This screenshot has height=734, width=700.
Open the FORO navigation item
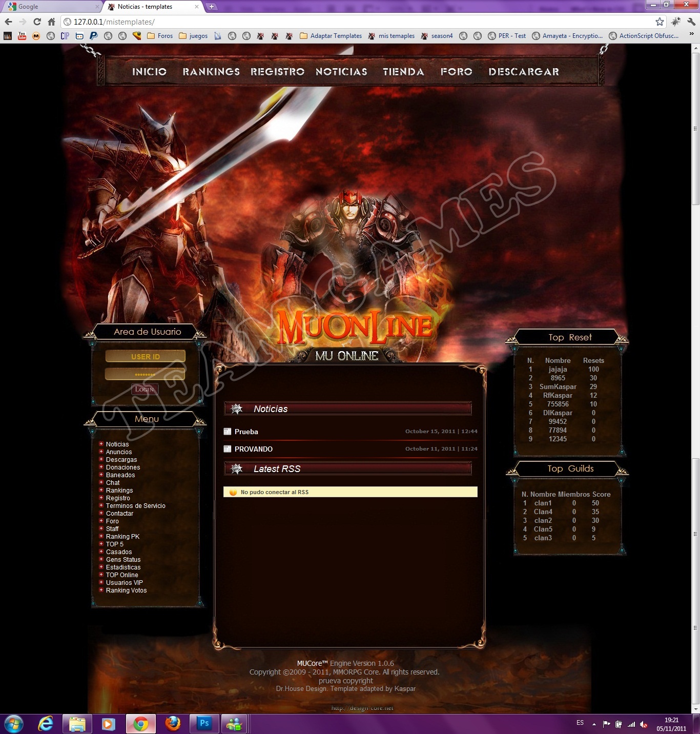pos(457,72)
